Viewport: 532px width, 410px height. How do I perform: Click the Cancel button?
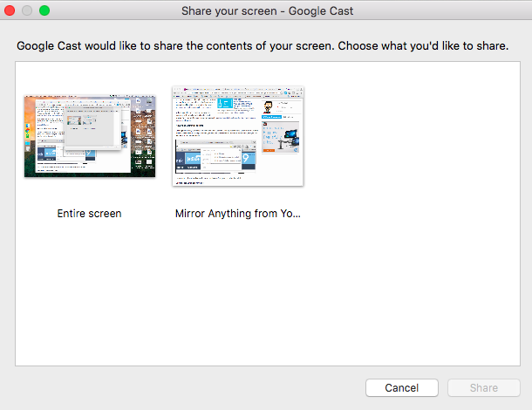pyautogui.click(x=402, y=387)
